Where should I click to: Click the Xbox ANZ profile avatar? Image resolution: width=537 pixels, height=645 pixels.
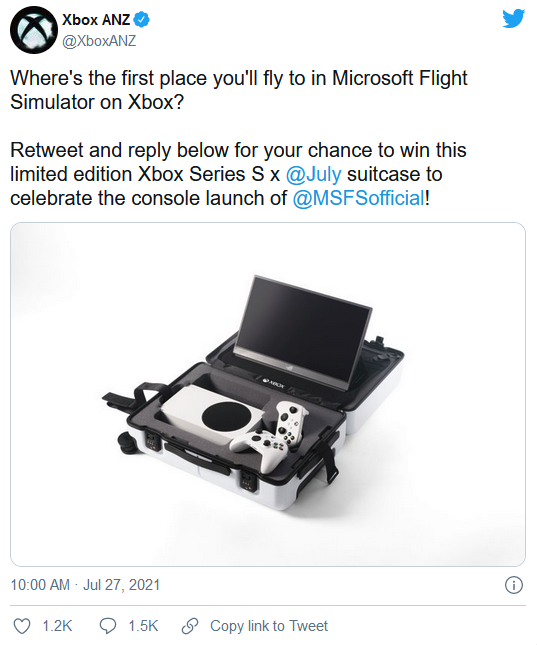(34, 30)
